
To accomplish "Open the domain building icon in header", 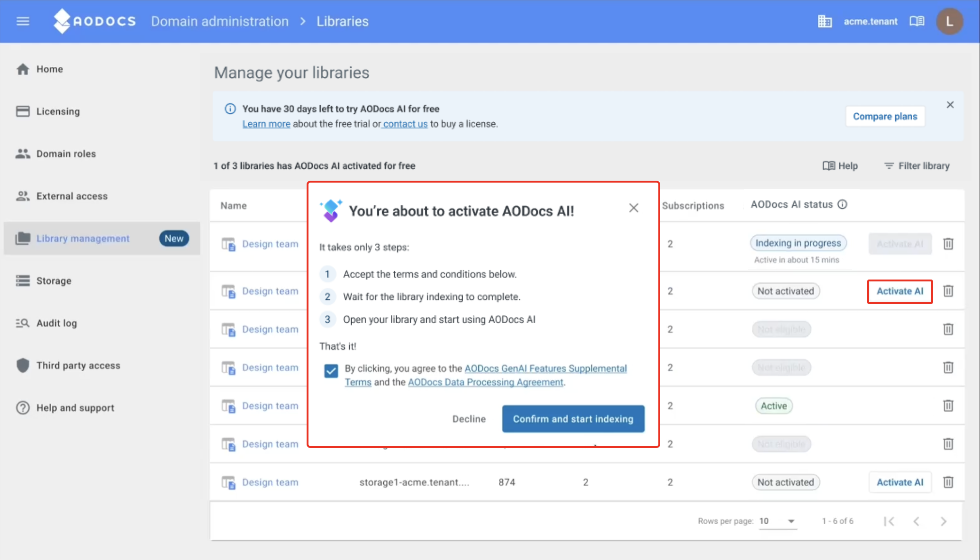I will pos(824,21).
